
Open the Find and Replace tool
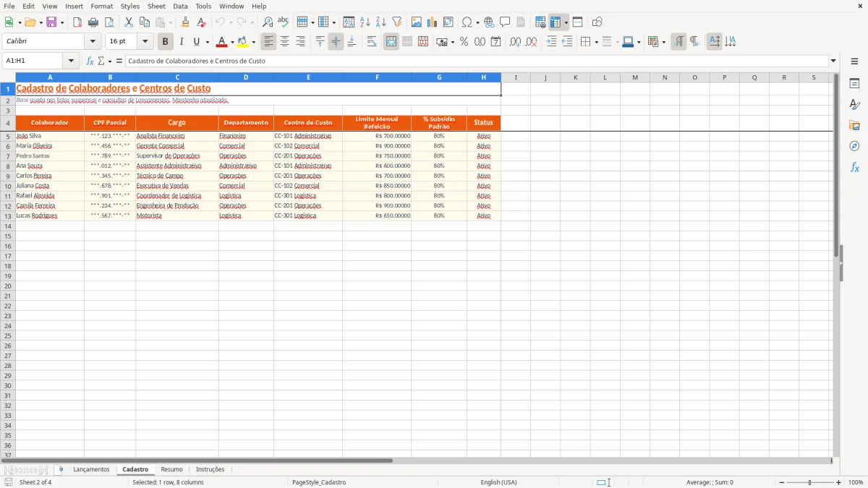268,22
